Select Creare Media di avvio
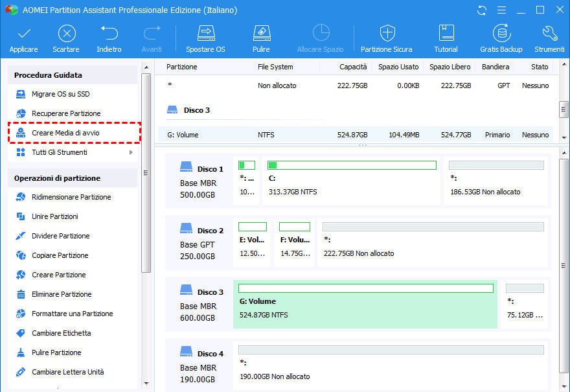 click(74, 133)
